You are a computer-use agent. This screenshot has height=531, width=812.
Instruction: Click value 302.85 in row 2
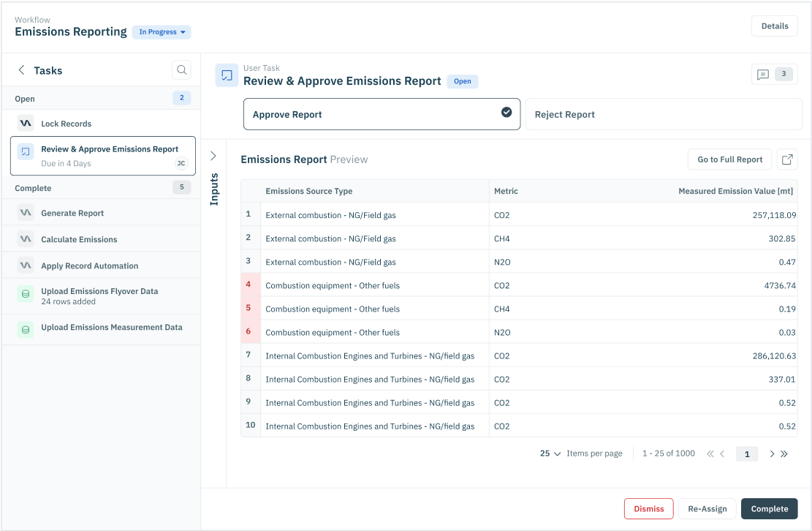pos(782,238)
